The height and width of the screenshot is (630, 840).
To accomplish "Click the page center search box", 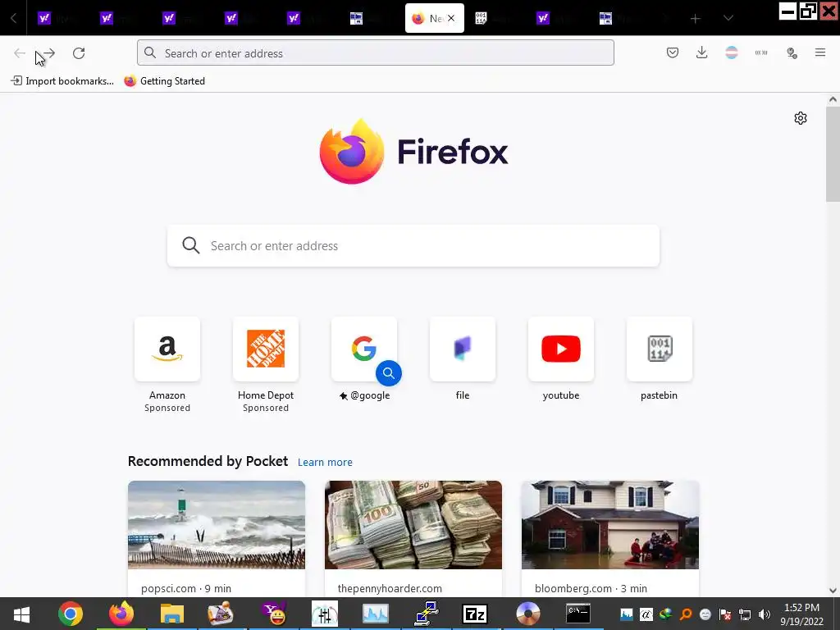I will (x=413, y=245).
